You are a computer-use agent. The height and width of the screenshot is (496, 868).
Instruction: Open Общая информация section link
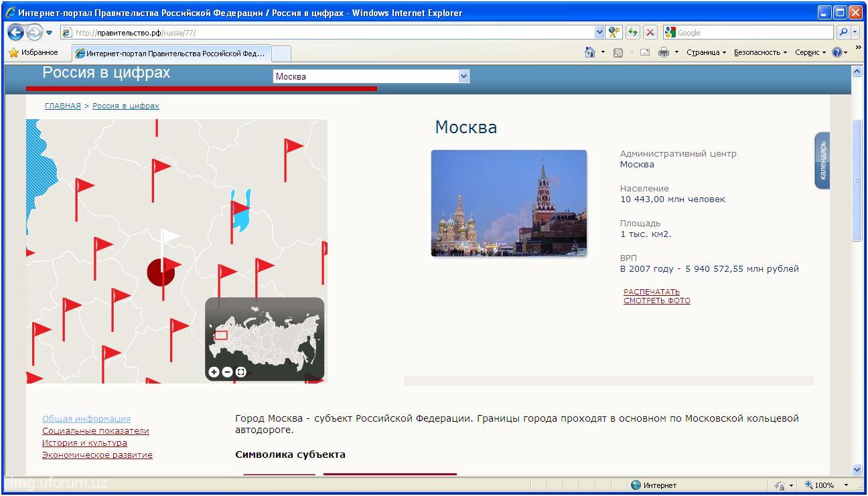pyautogui.click(x=86, y=419)
